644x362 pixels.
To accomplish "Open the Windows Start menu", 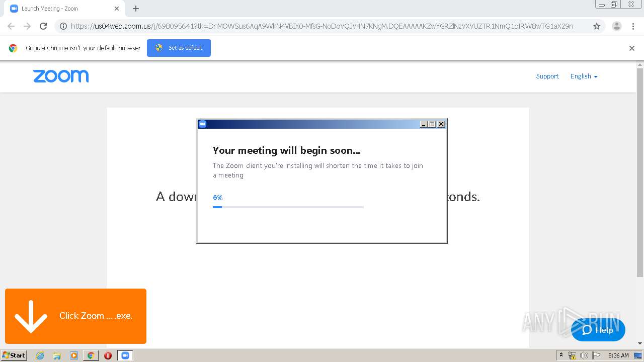I will click(x=14, y=355).
